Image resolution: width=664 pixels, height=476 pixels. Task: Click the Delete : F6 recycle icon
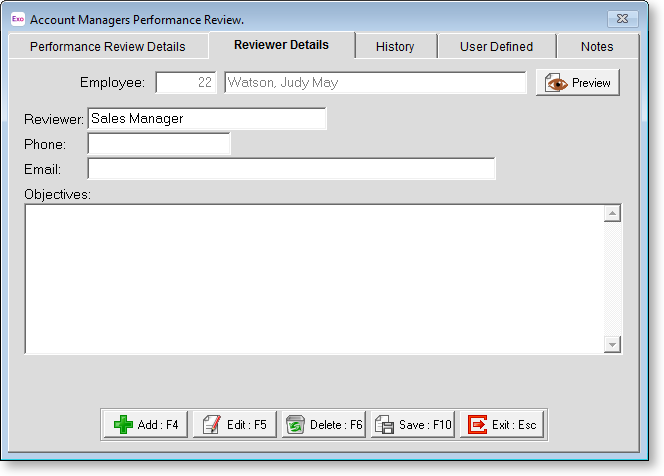coord(294,425)
